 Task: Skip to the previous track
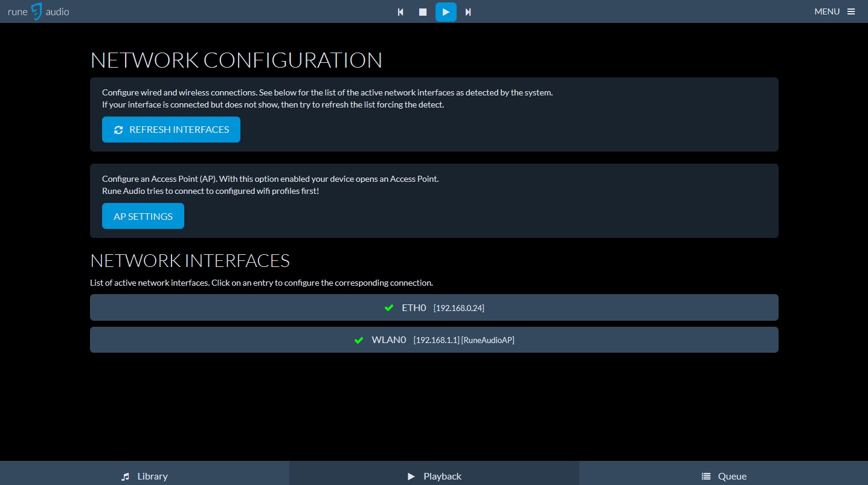tap(400, 12)
